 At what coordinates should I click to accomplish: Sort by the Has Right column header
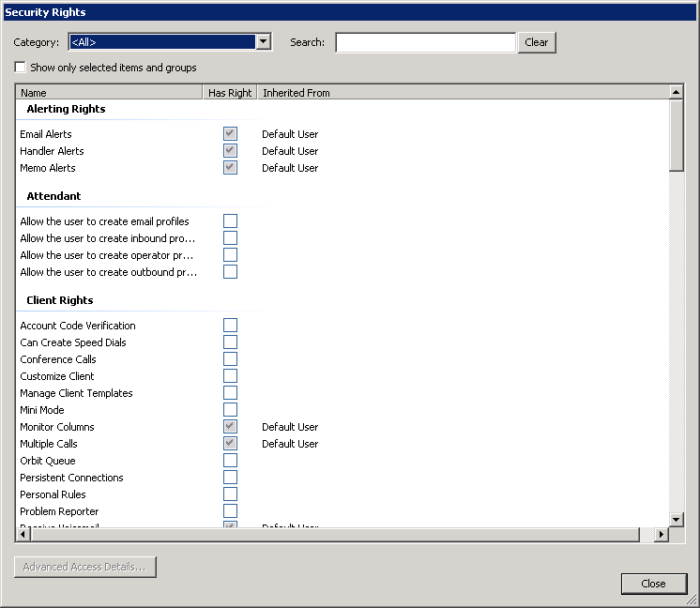[x=230, y=93]
